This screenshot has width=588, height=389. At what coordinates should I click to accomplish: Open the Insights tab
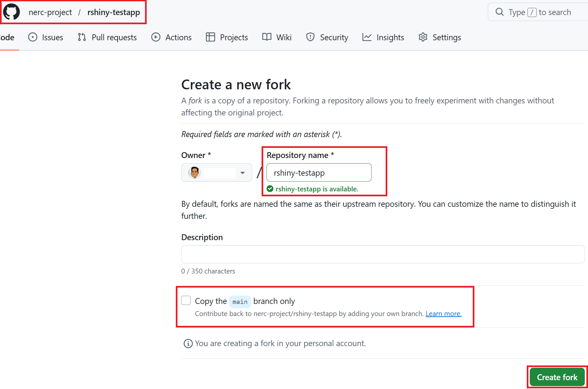click(390, 37)
